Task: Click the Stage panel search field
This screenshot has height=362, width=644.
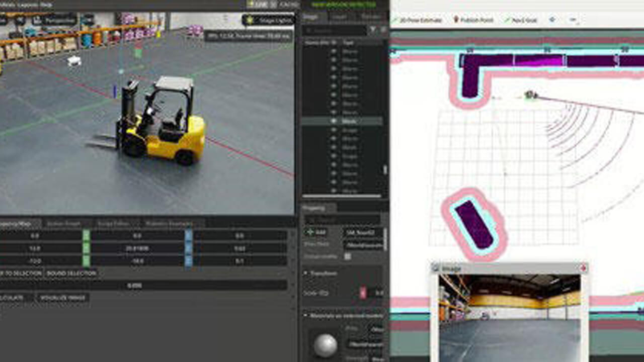Action: point(336,31)
